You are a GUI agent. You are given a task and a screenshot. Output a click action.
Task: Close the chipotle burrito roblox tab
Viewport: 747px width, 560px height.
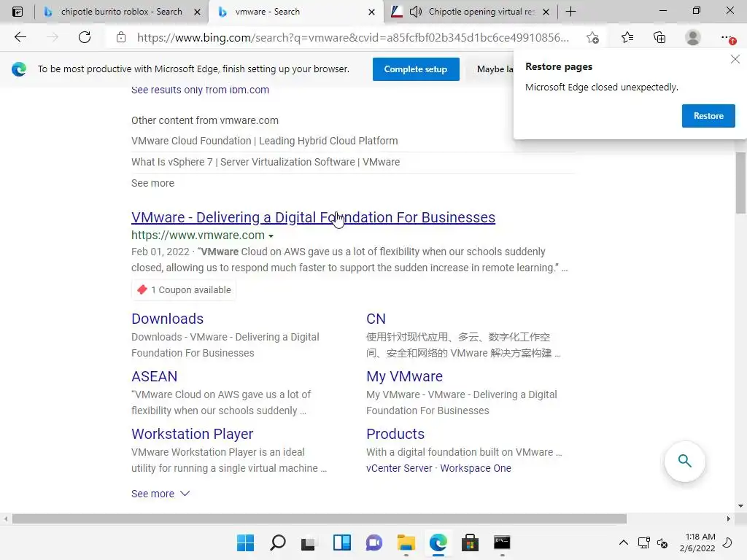(197, 12)
